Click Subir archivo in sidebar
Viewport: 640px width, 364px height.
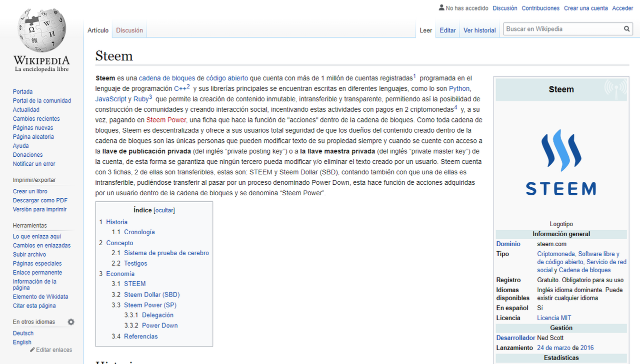(29, 254)
